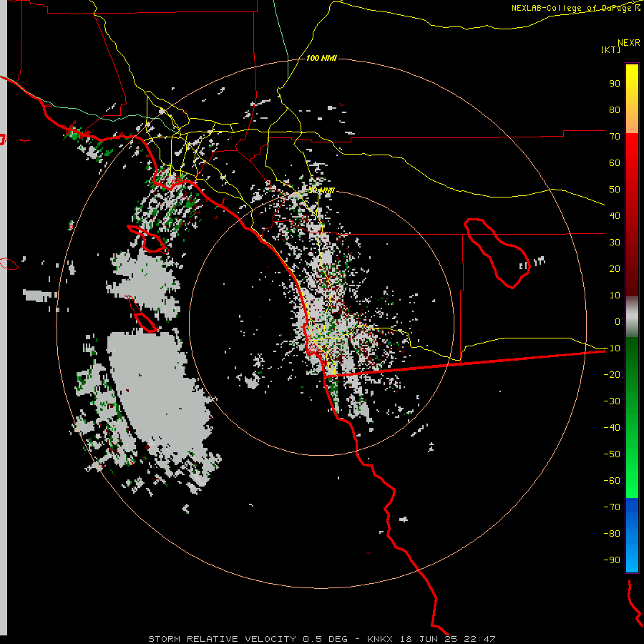
Task: Click the -90 scale value
Action: [x=612, y=560]
